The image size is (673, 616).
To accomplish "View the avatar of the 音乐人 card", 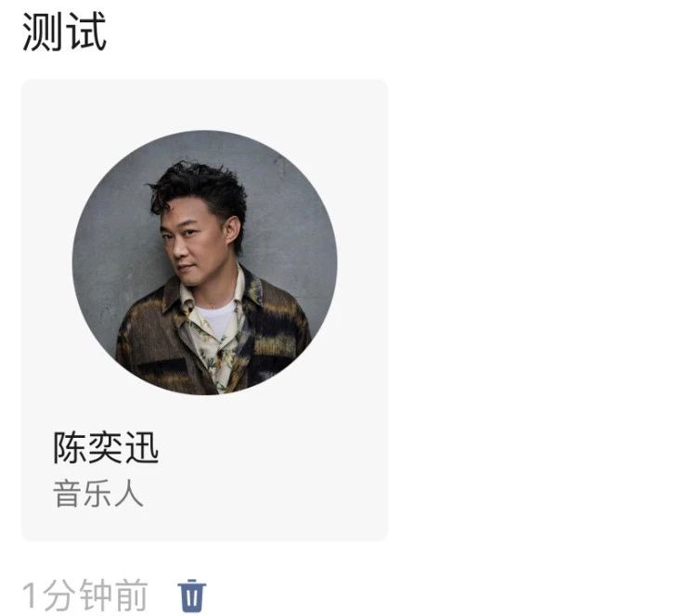I will pyautogui.click(x=205, y=263).
